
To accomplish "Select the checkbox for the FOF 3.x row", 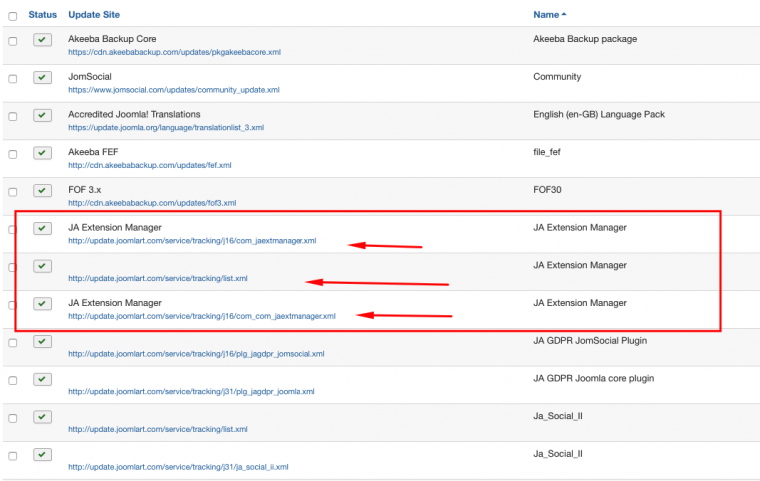I will coord(13,192).
